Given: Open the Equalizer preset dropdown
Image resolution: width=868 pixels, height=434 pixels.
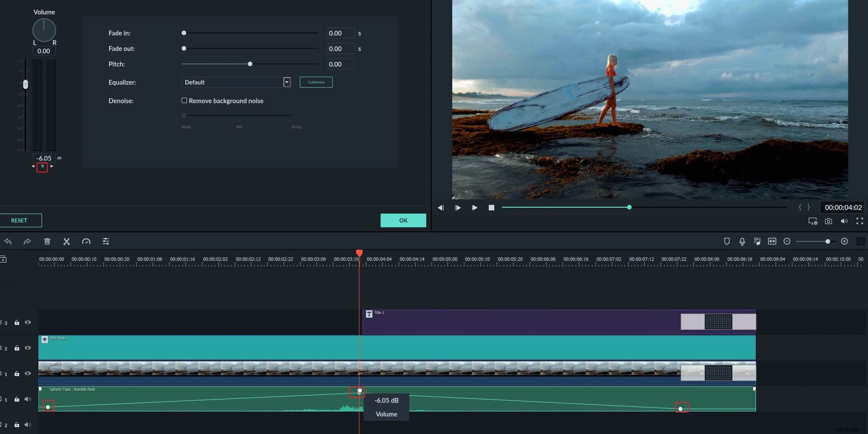Looking at the screenshot, I should [287, 82].
